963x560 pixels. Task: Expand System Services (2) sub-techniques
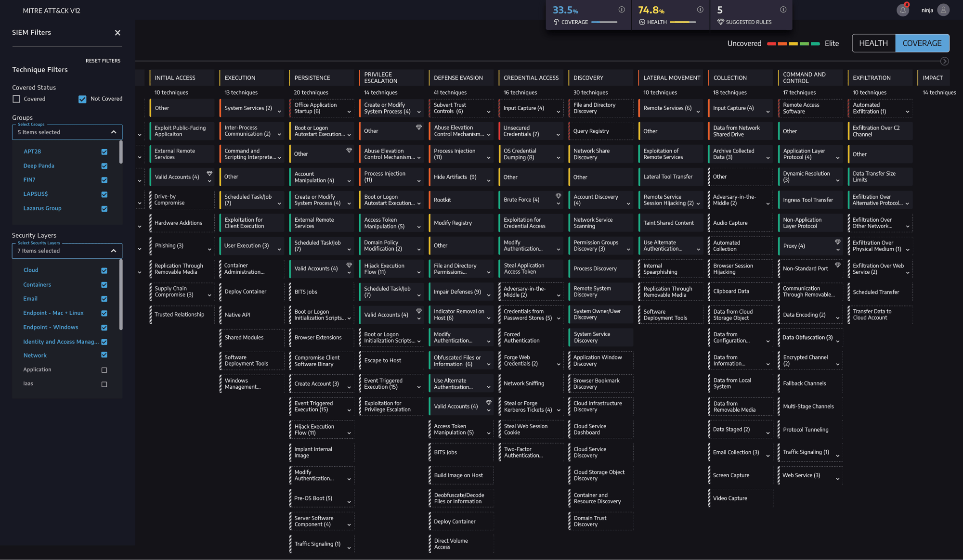coord(279,112)
